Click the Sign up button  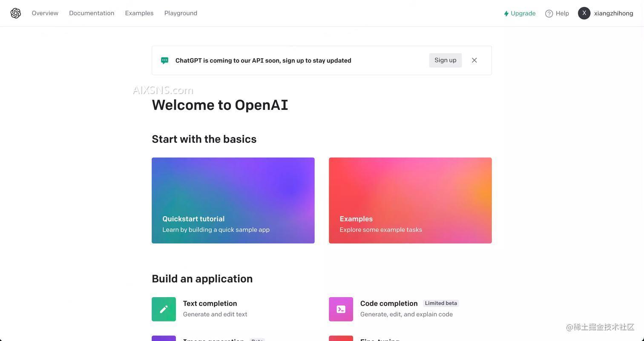[445, 60]
